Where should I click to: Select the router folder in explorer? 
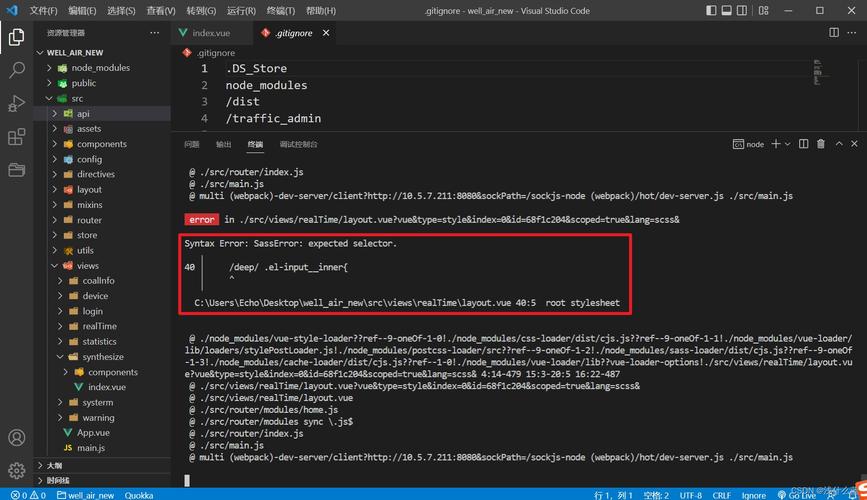[89, 220]
